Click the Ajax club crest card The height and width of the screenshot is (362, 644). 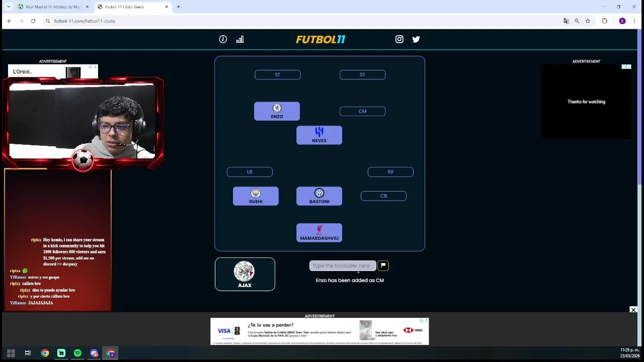(x=245, y=274)
